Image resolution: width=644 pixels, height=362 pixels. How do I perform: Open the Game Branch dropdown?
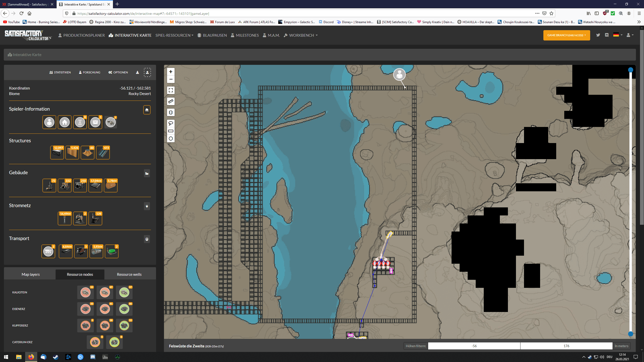coord(567,35)
